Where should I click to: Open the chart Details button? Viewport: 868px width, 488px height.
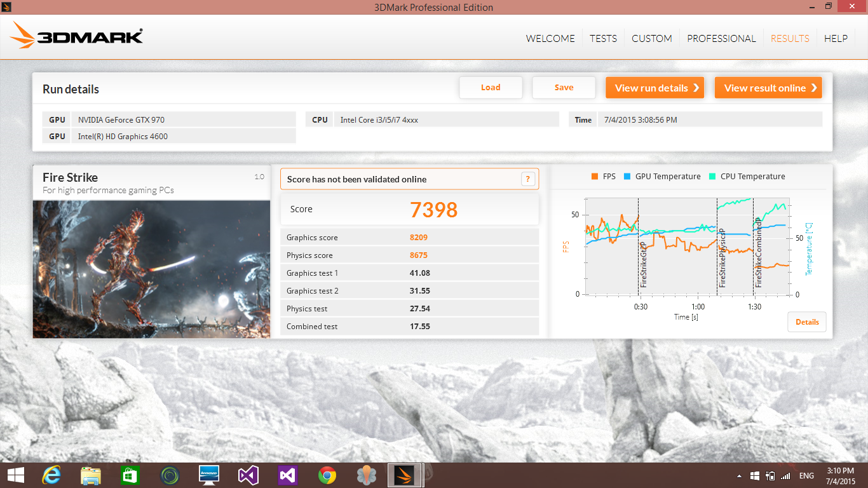[807, 322]
